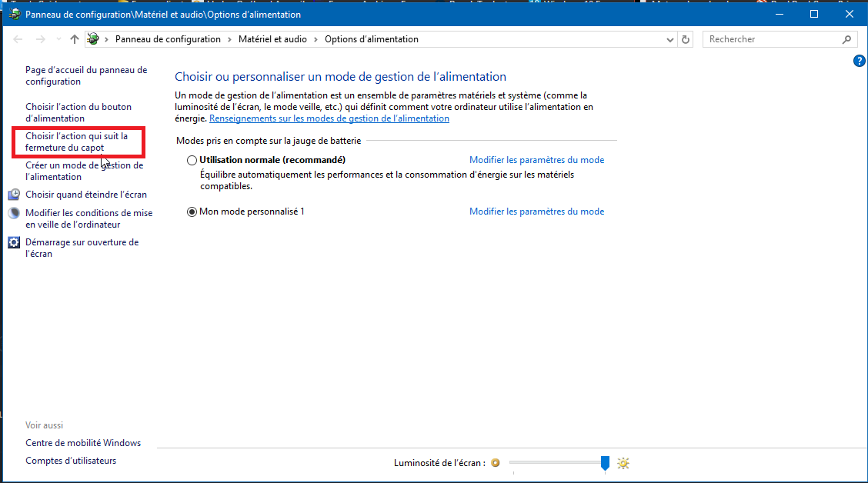Open the recent locations dropdown arrow
The height and width of the screenshot is (483, 868).
click(58, 39)
